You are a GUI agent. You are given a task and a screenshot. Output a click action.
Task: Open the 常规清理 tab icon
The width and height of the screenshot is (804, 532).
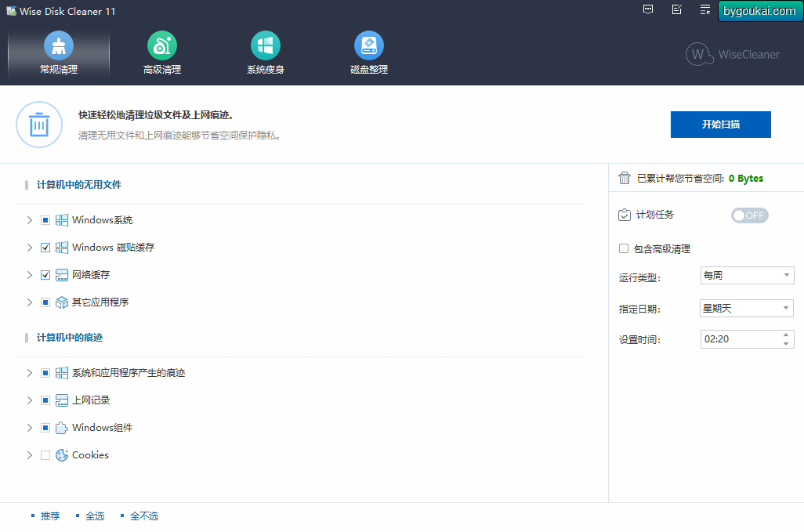[x=59, y=45]
